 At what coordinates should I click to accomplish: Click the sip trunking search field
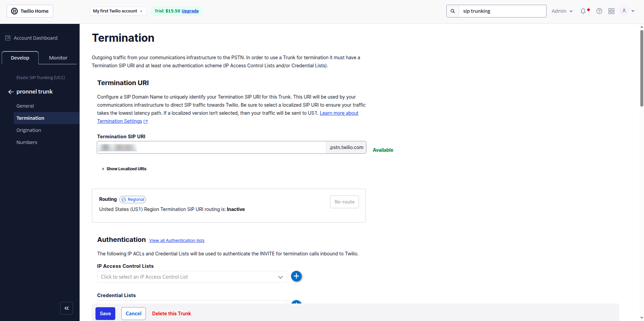pos(502,11)
